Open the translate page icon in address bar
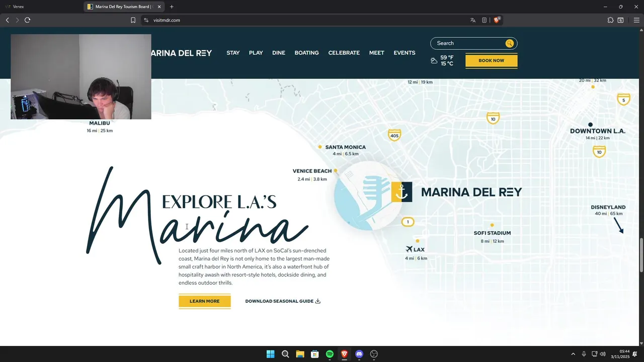Viewport: 644px width, 362px height. [473, 20]
